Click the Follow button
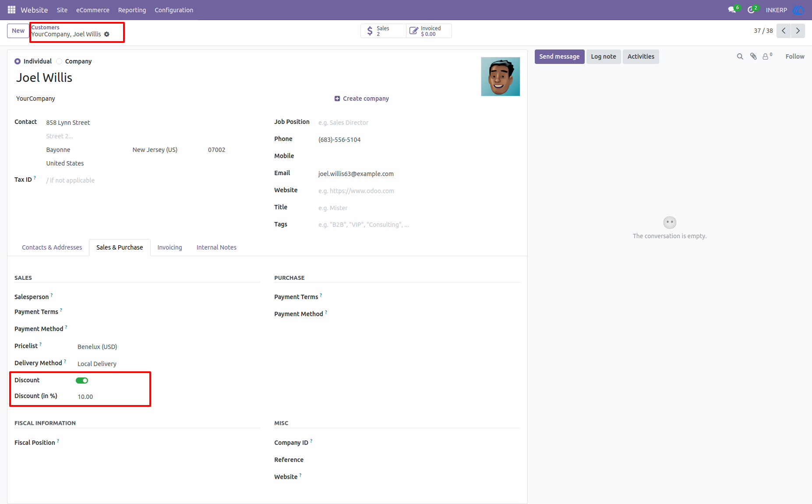This screenshot has height=504, width=812. pyautogui.click(x=795, y=56)
